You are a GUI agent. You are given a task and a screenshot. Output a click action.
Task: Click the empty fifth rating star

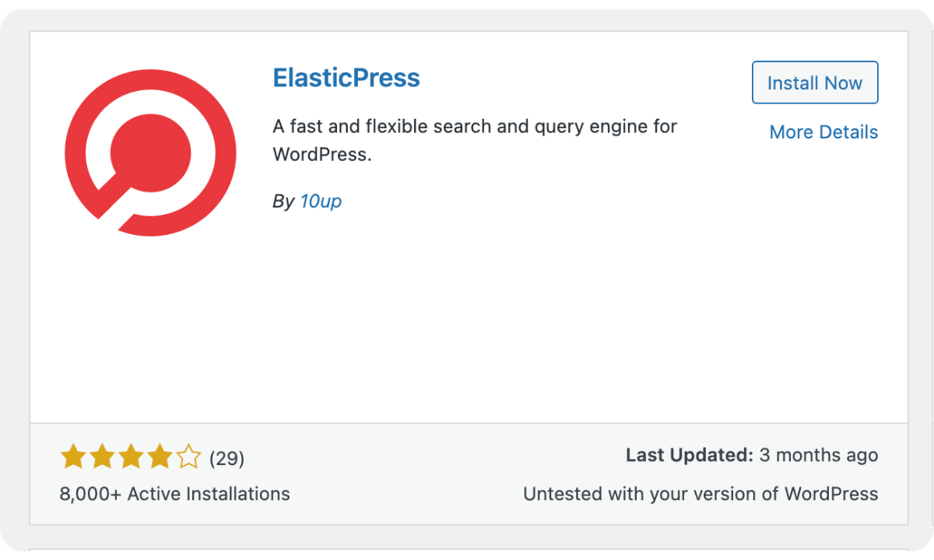188,457
